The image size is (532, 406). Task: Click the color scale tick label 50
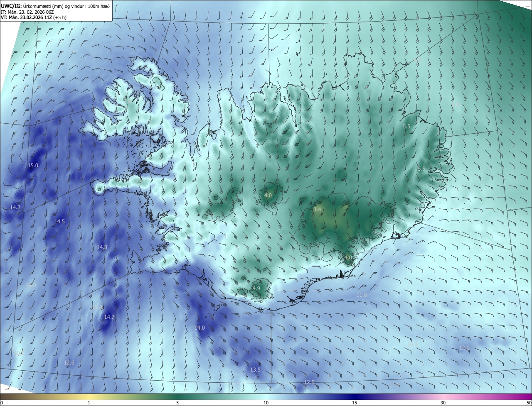point(529,403)
